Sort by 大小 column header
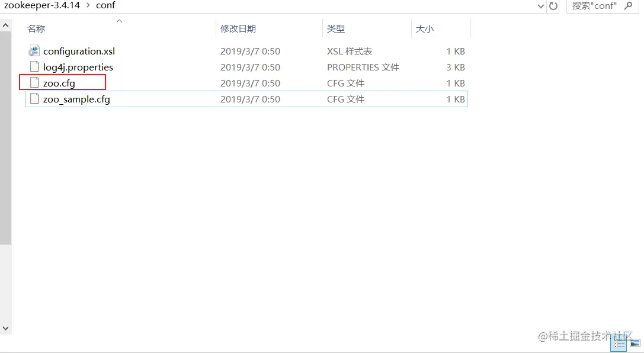The height and width of the screenshot is (353, 644). coord(425,29)
